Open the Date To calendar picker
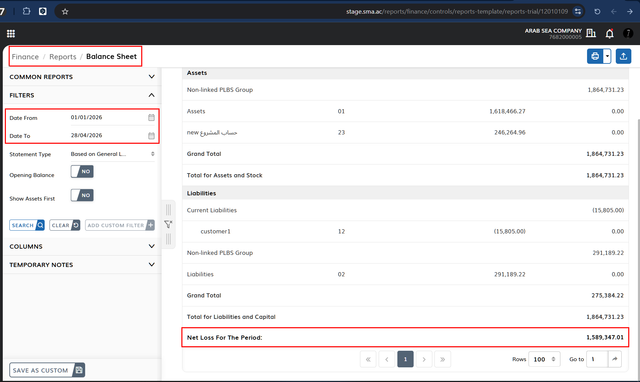The width and height of the screenshot is (640, 382). click(x=151, y=135)
